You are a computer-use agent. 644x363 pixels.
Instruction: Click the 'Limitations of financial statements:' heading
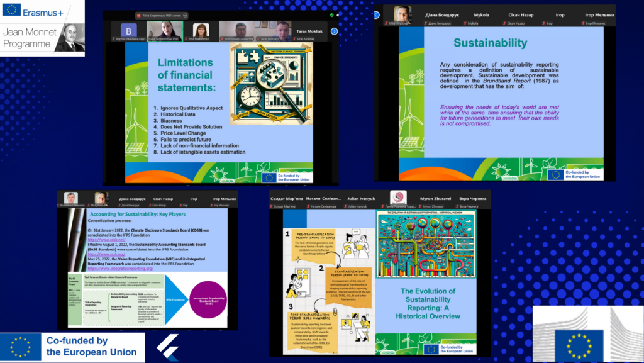(x=186, y=75)
